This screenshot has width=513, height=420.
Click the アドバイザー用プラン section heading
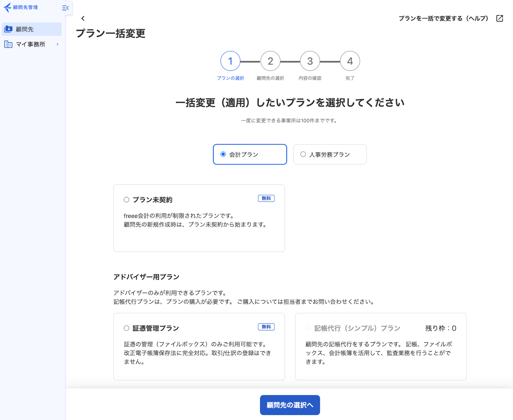[x=146, y=277]
